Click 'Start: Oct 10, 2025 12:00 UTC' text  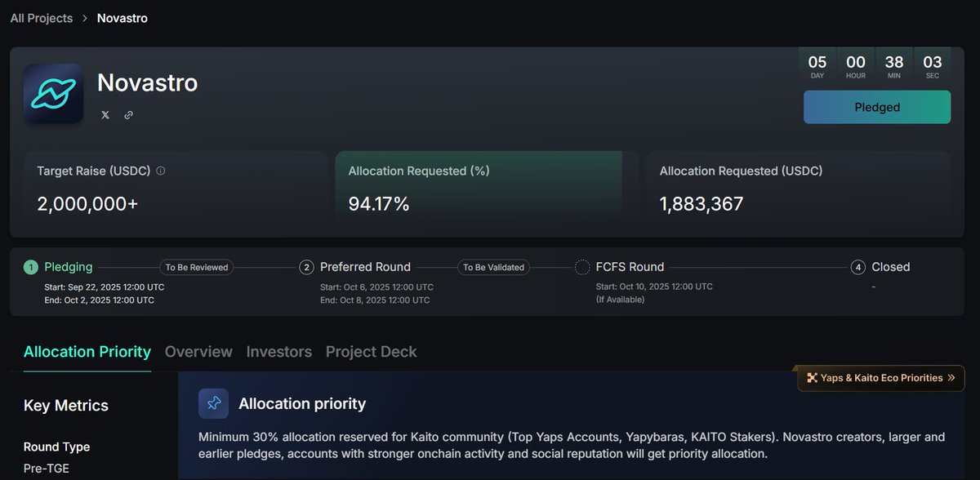pyautogui.click(x=654, y=287)
